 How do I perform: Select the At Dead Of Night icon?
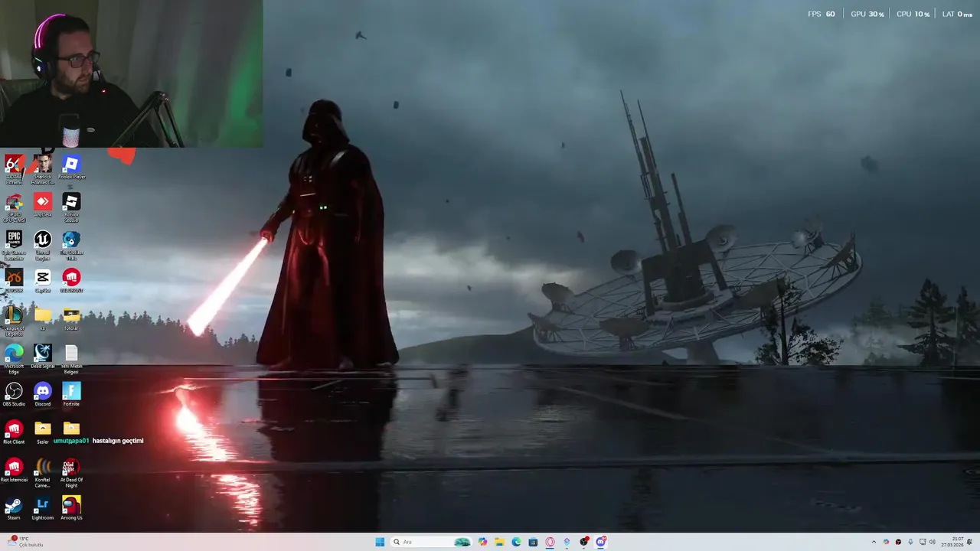(71, 473)
